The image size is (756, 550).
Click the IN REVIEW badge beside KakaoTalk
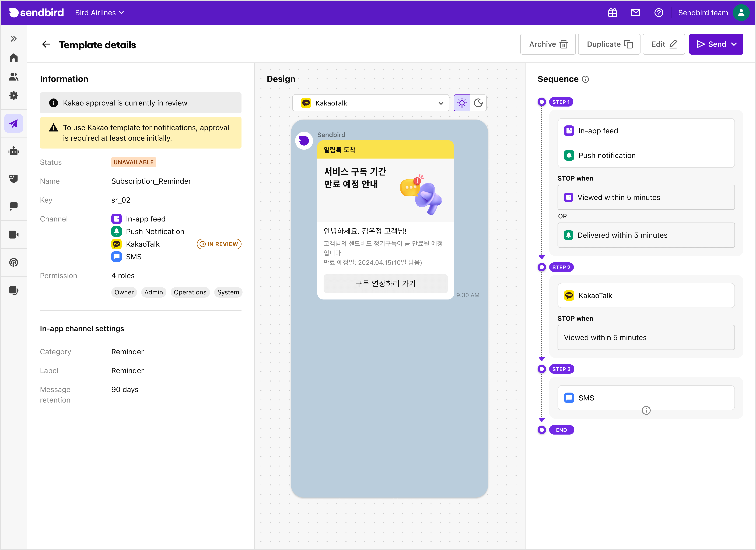coord(219,244)
